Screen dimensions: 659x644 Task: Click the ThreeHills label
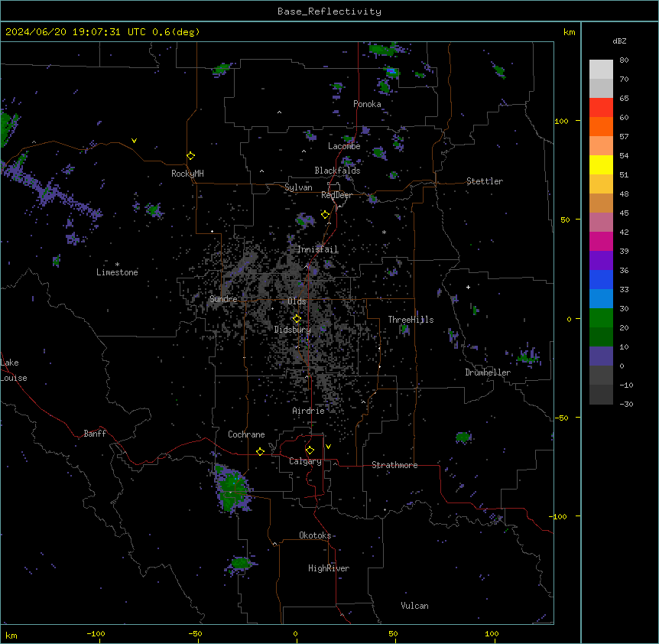coord(411,320)
